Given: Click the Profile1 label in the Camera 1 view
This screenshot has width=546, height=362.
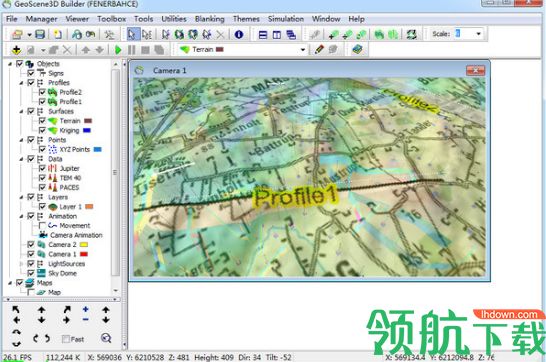Looking at the screenshot, I should click(296, 196).
